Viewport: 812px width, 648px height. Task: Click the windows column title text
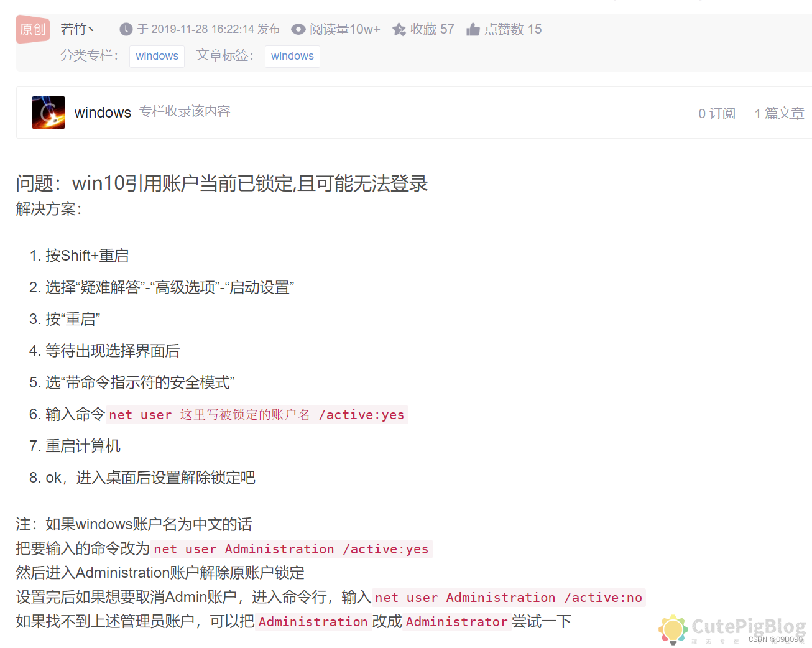point(102,113)
